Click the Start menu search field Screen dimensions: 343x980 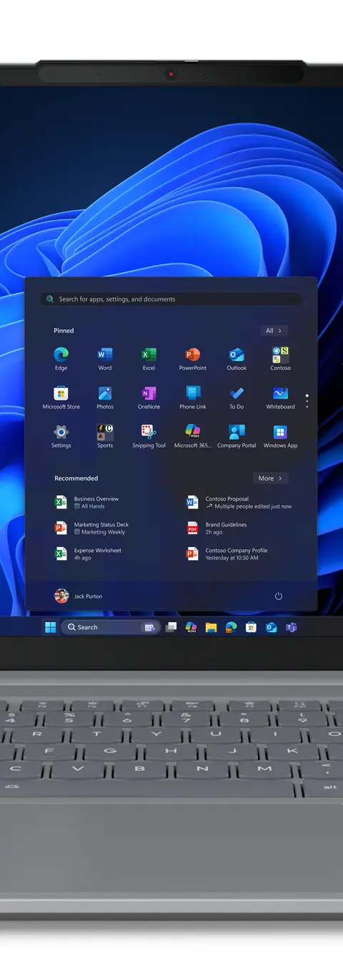(171, 299)
